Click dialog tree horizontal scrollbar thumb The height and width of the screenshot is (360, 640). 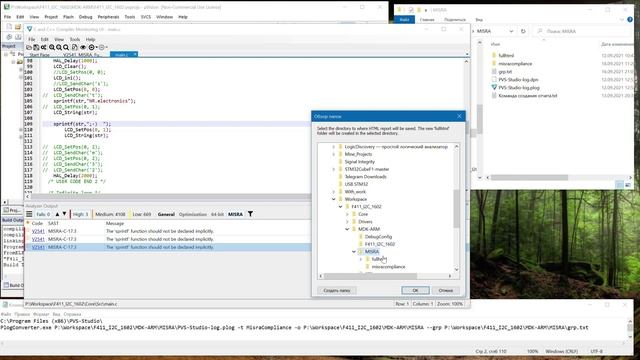[370, 276]
